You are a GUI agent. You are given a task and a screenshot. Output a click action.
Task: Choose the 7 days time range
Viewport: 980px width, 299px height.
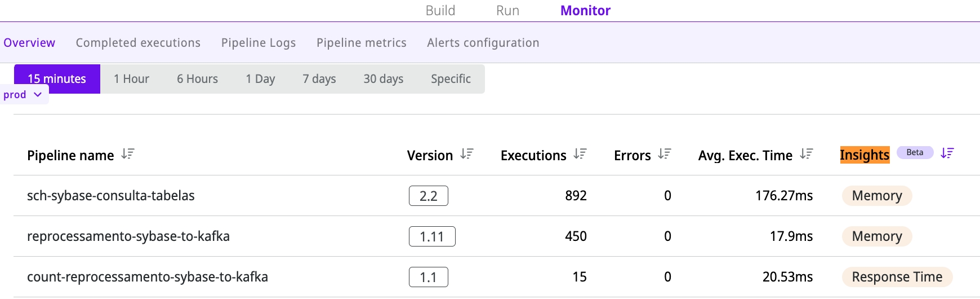[x=319, y=79]
